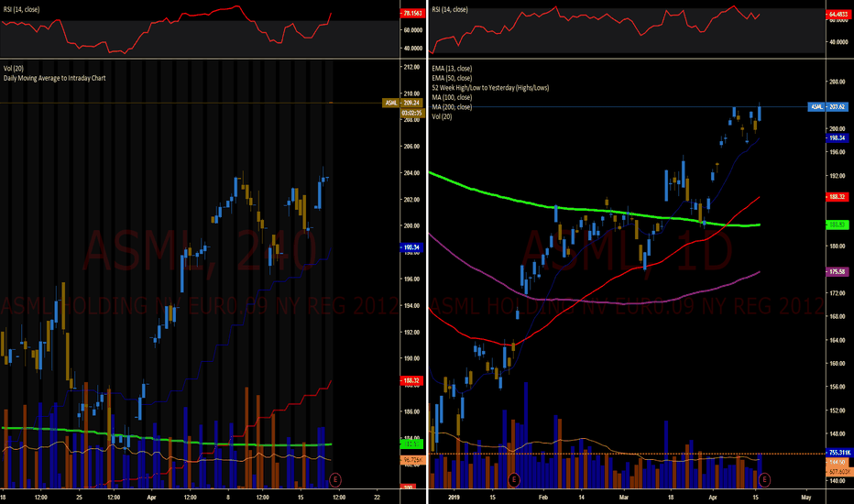Click the purple 175.58 MA label
Viewport: 854px width, 504px height.
[838, 271]
